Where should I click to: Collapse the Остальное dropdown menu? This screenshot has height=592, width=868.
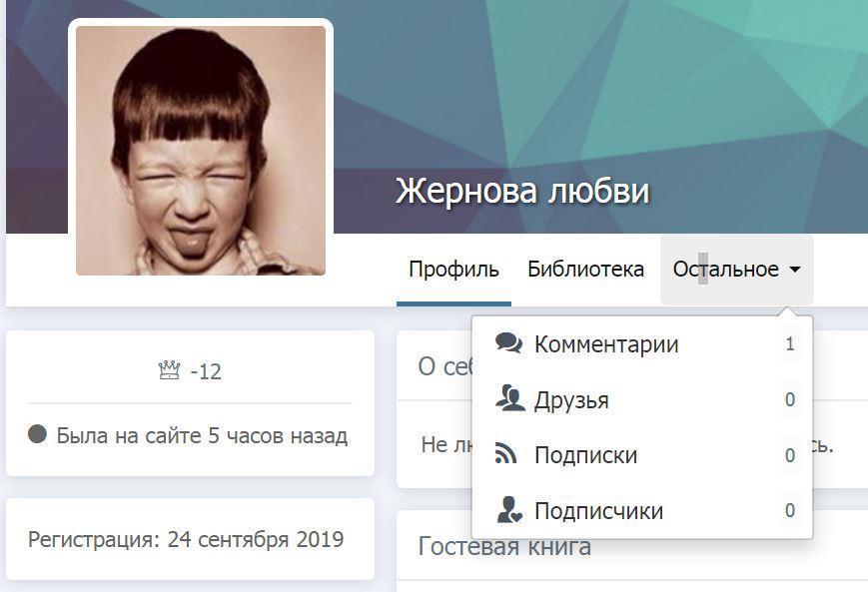(x=737, y=270)
